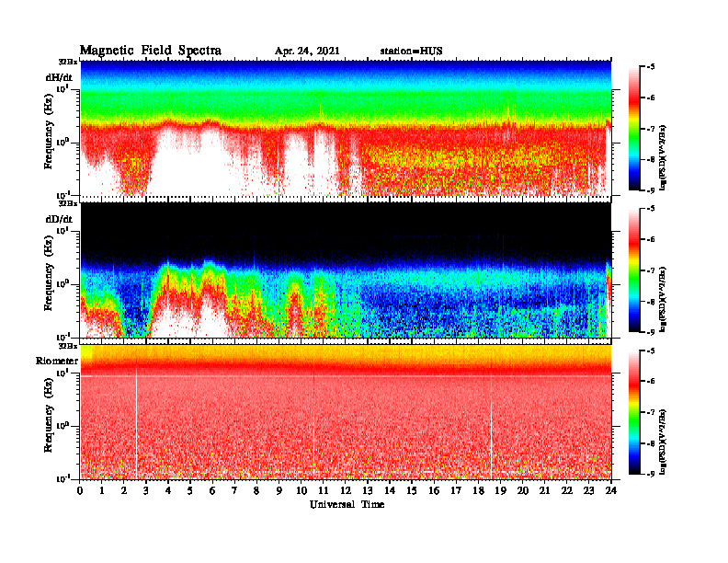Click the "-7" tick on dH/dt colorbar
Image resolution: width=728 pixels, height=563 pixels.
point(651,129)
